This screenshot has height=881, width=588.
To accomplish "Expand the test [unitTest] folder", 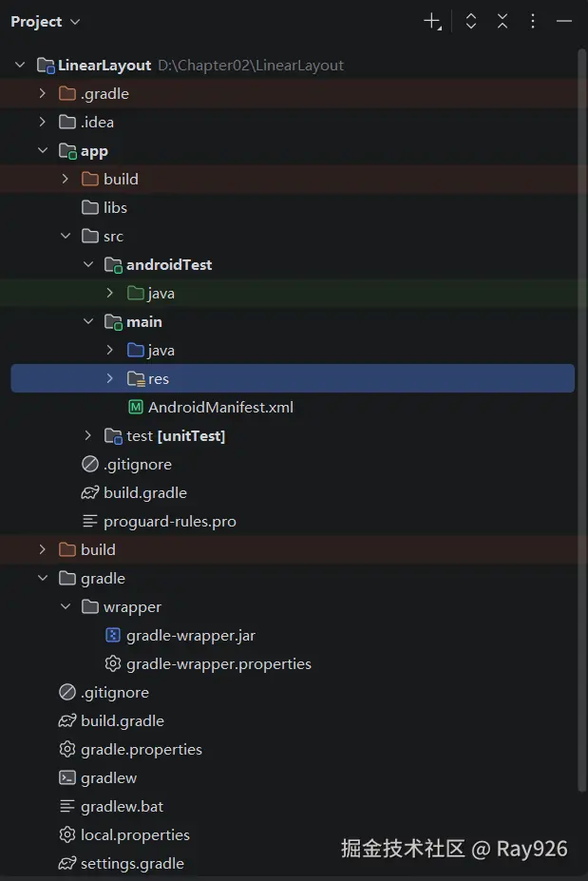I will [x=88, y=436].
